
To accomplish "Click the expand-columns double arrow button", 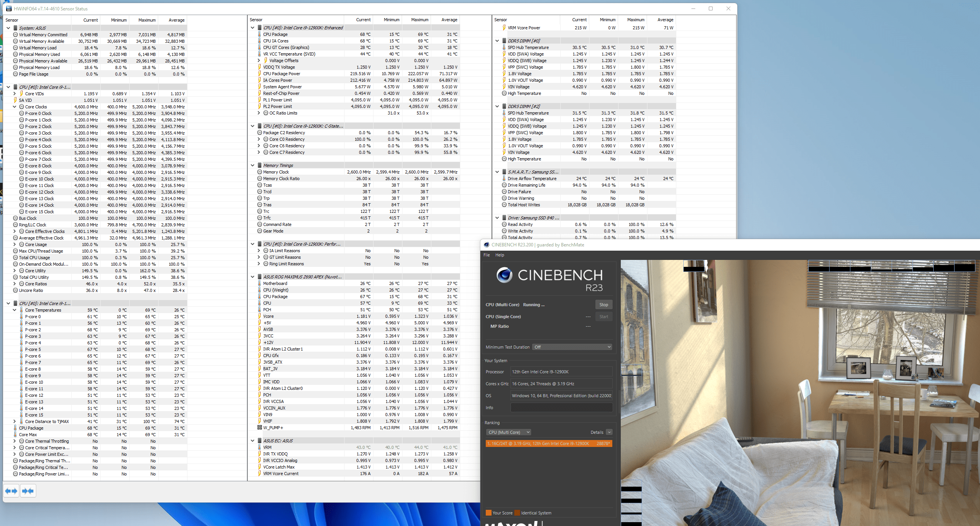I will pyautogui.click(x=11, y=491).
